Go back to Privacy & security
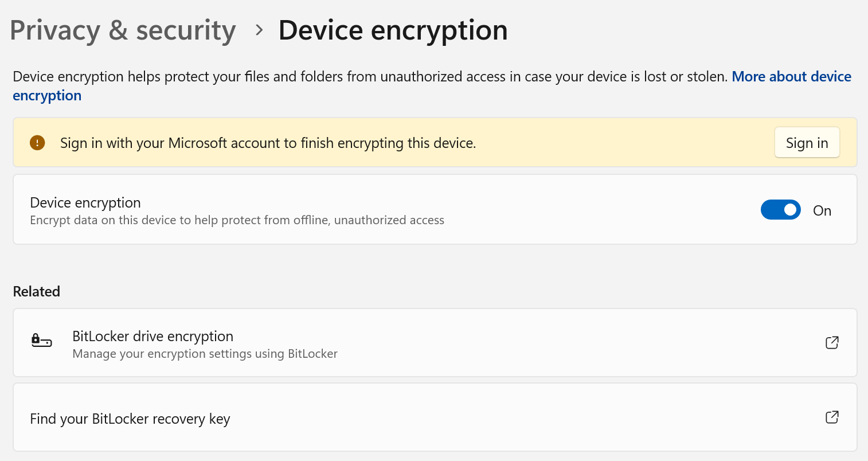This screenshot has width=868, height=461. [123, 30]
